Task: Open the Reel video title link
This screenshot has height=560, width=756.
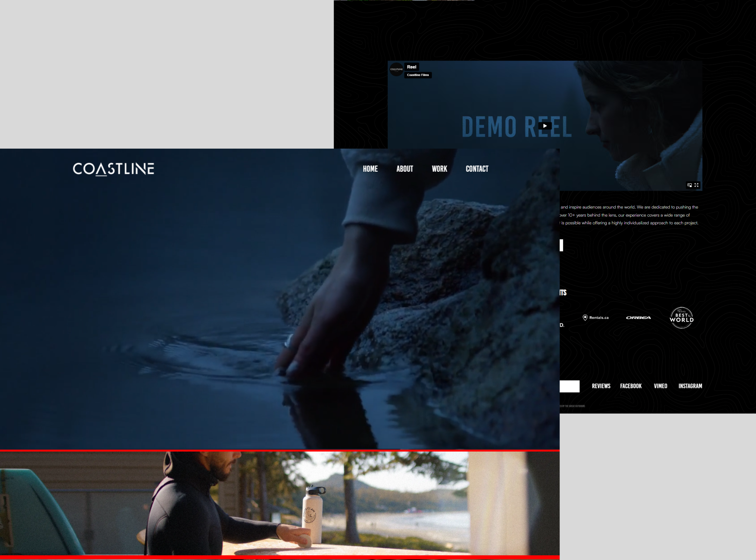Action: click(x=411, y=67)
